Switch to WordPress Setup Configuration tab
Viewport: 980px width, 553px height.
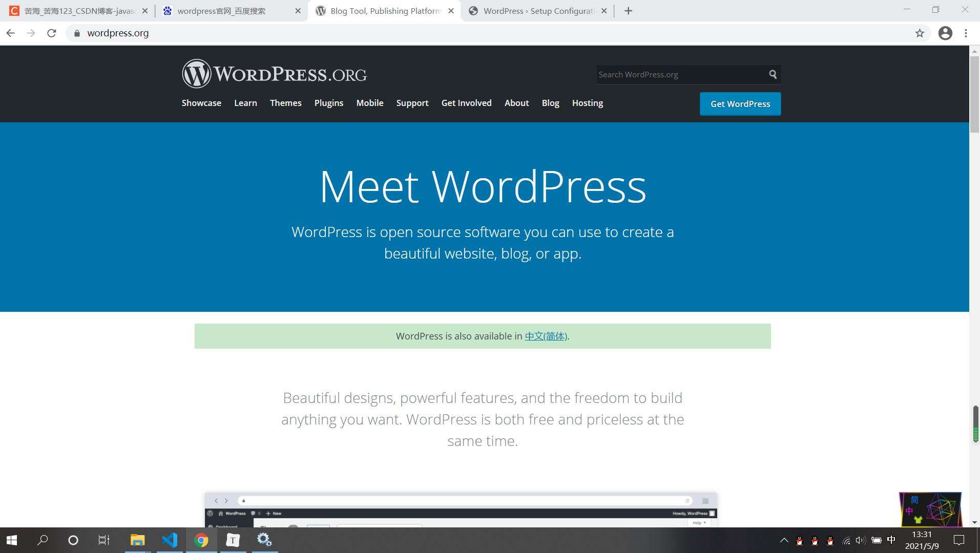click(x=537, y=11)
